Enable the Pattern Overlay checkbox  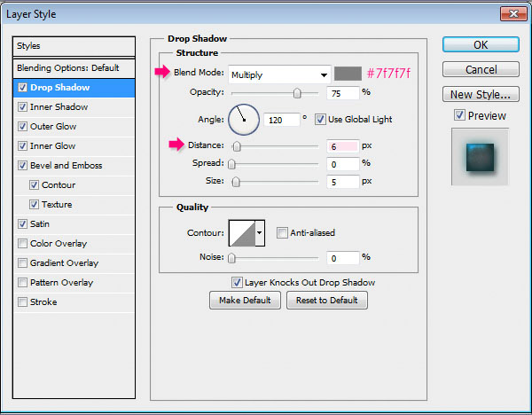22,283
